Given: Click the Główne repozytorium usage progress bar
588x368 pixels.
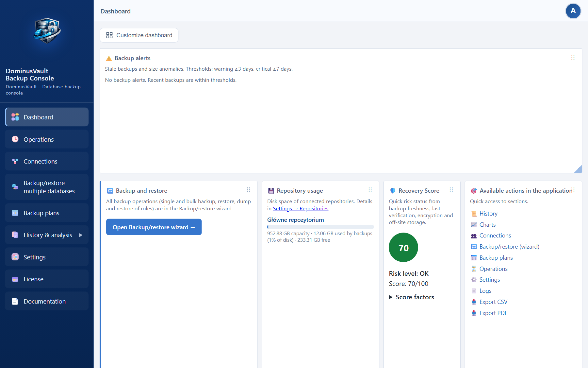Looking at the screenshot, I should point(320,227).
